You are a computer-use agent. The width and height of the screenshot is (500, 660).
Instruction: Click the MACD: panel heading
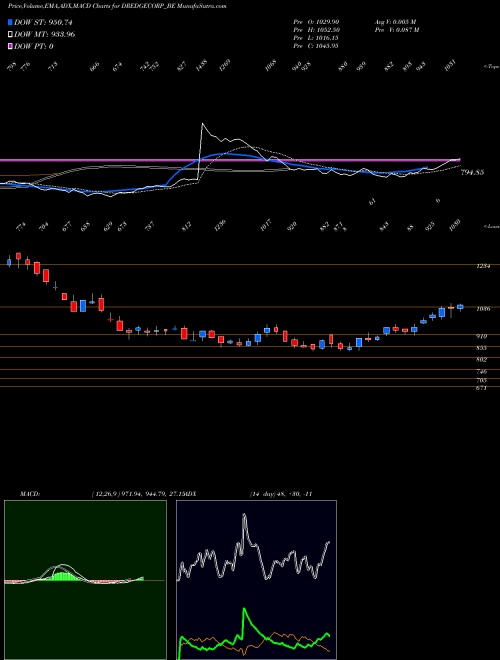[30, 493]
